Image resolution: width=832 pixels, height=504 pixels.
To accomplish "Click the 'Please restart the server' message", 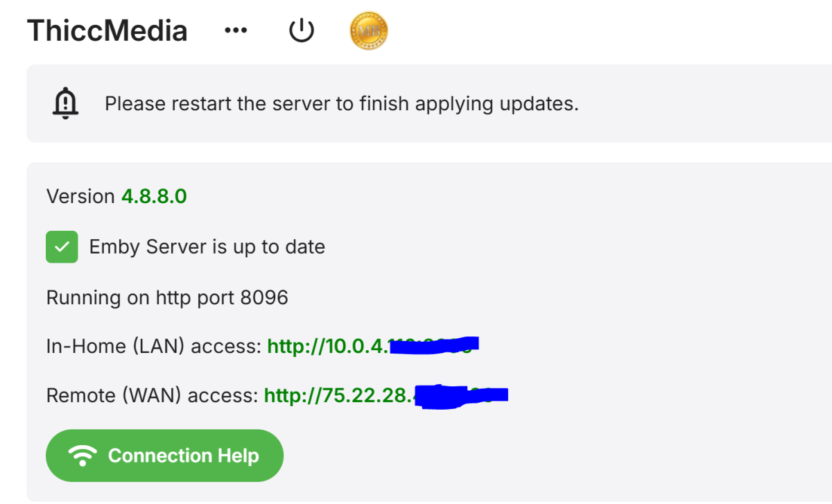I will coord(341,104).
